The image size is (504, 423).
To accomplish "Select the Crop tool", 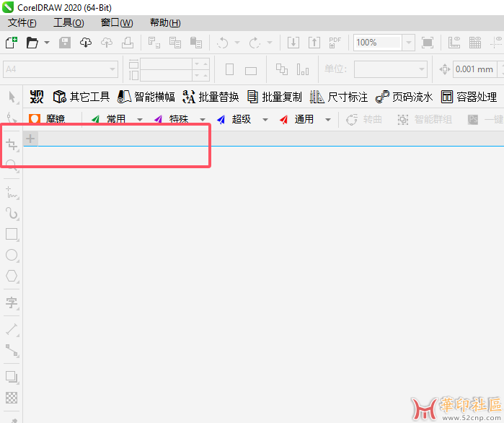I will 12,145.
